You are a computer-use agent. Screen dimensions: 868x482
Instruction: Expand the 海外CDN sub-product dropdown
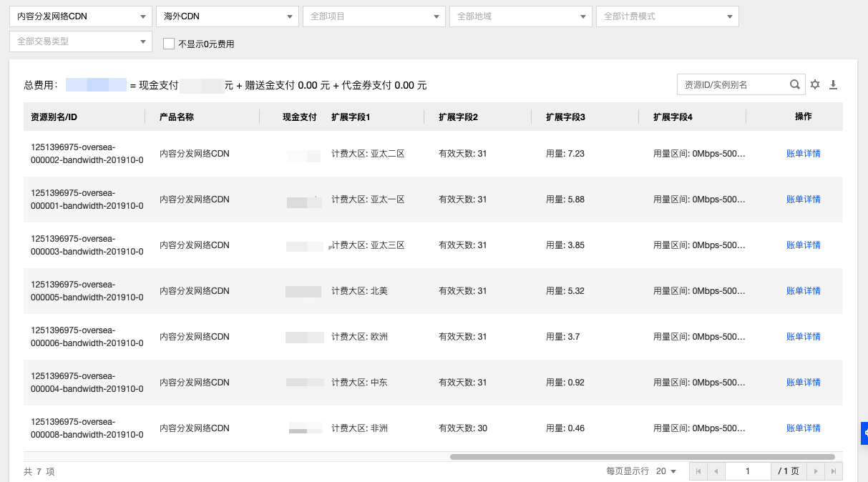click(227, 16)
